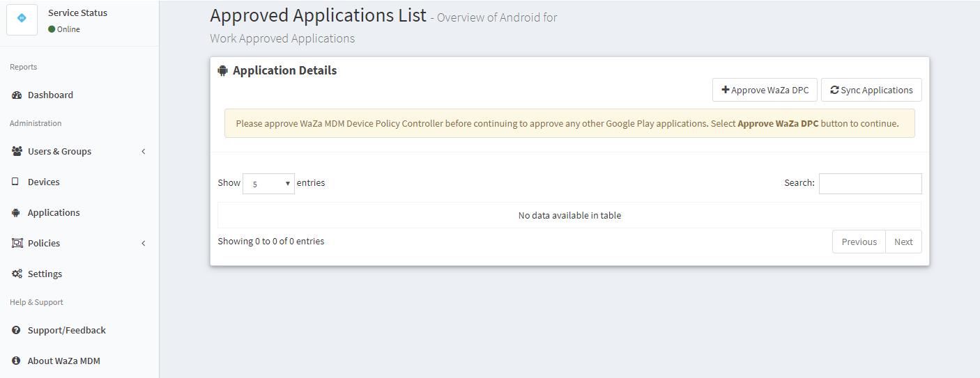Click the Dashboard gauge icon

click(x=17, y=95)
